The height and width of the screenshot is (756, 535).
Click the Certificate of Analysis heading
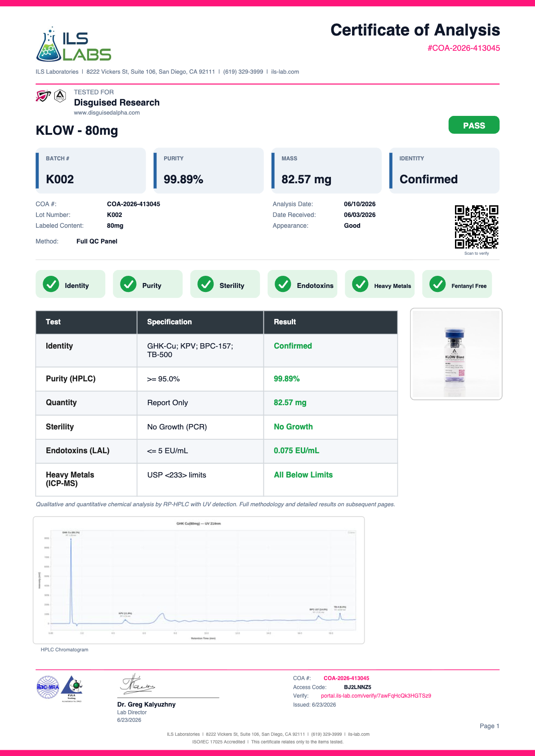(x=415, y=30)
